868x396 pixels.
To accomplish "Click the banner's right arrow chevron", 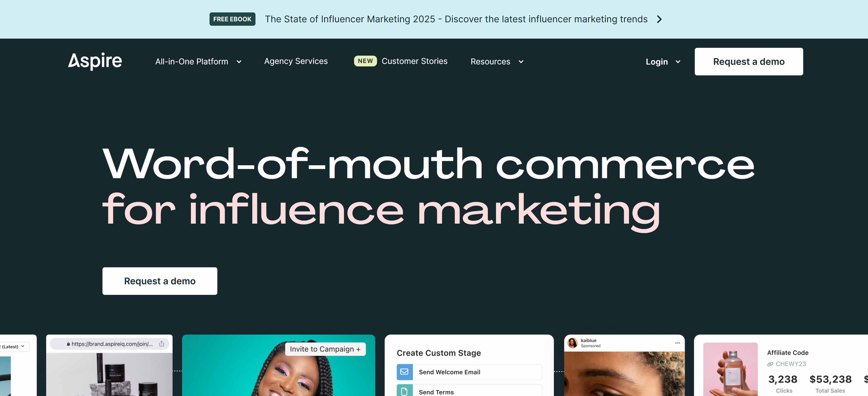I will (659, 19).
